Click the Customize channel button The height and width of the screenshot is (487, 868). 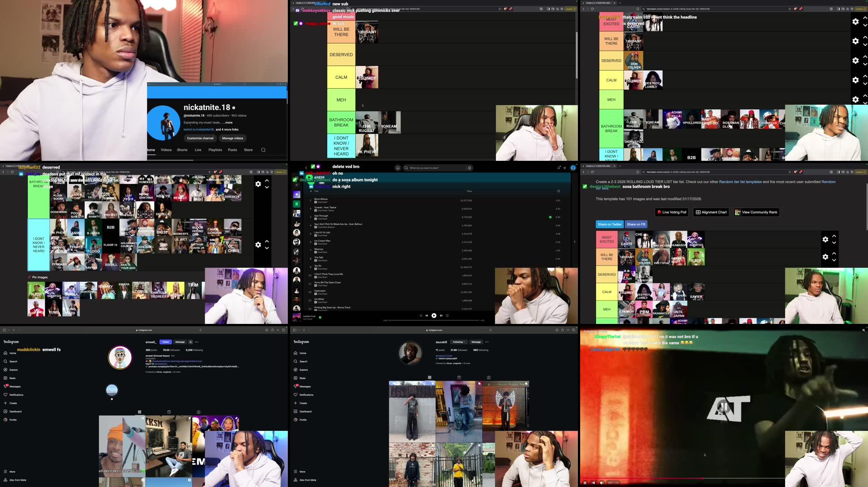click(x=200, y=138)
